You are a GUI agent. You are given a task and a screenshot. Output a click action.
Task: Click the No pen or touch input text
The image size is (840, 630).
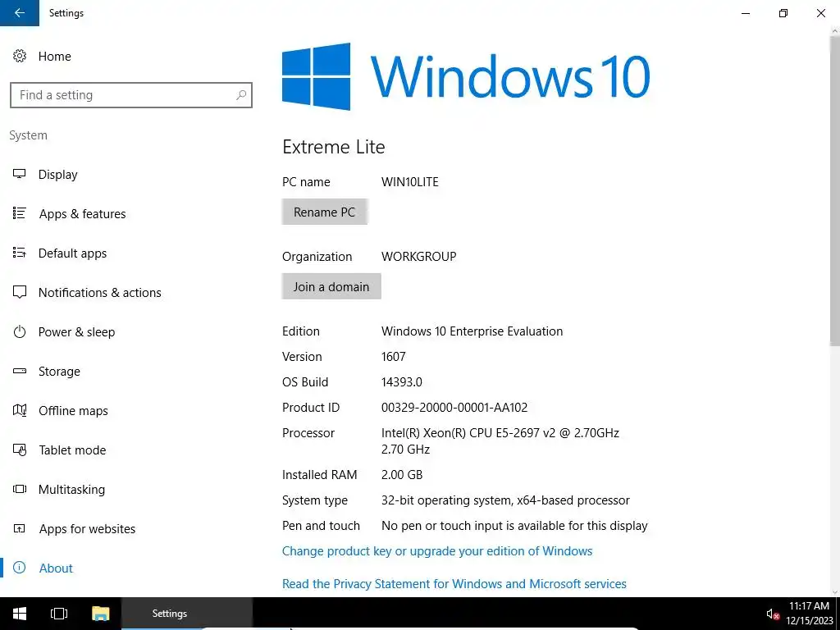pyautogui.click(x=514, y=526)
